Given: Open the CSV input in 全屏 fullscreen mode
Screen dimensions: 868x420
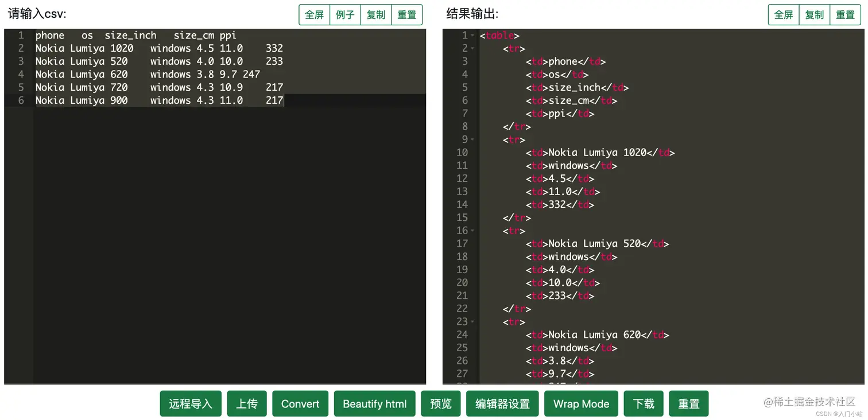Looking at the screenshot, I should 314,15.
